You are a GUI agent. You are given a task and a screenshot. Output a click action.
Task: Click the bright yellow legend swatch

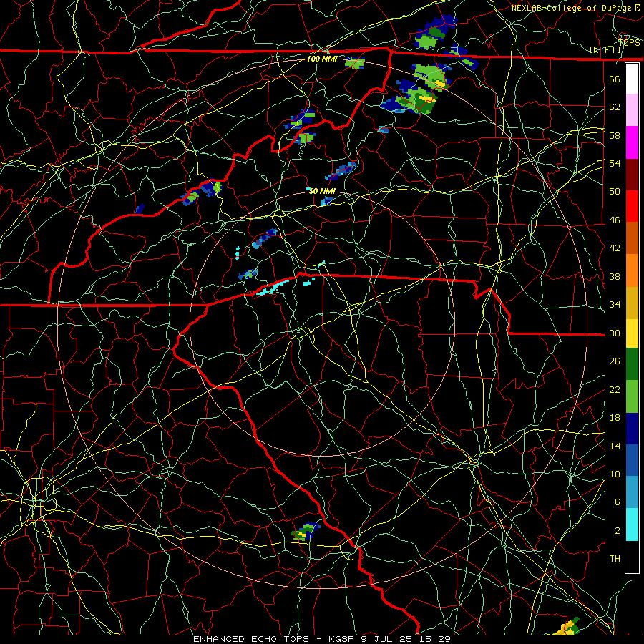point(632,333)
